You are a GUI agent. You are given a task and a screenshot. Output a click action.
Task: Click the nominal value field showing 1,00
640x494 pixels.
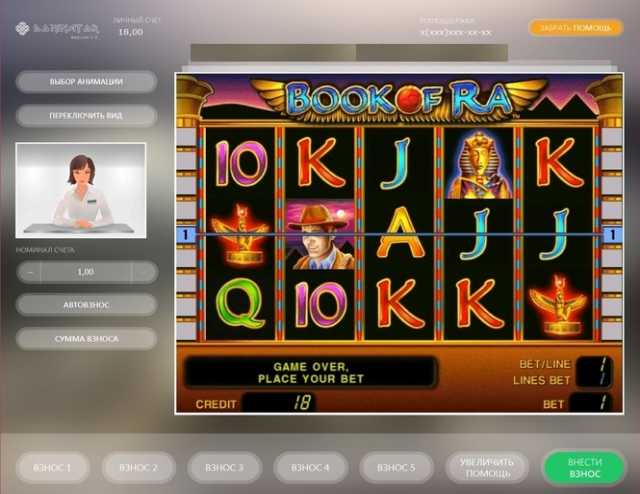[86, 272]
